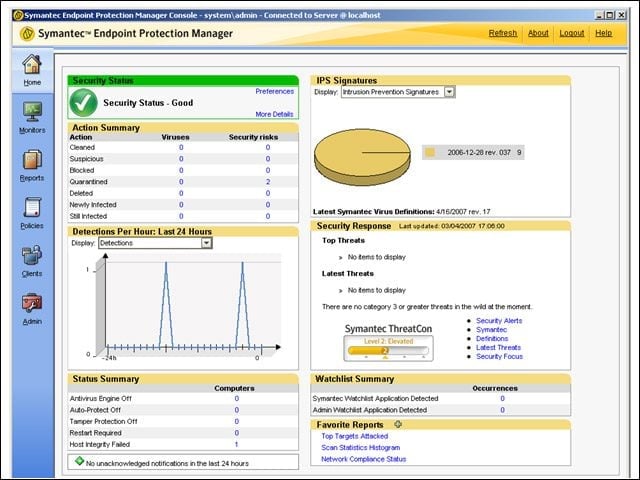
Task: Click Antivirus Engine Off computers count
Action: pyautogui.click(x=236, y=398)
